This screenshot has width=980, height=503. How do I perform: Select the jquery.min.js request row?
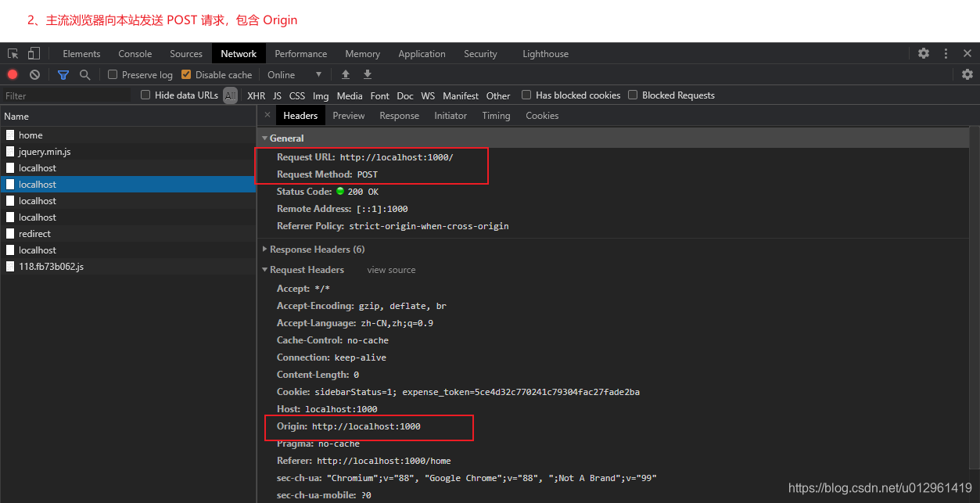click(127, 151)
